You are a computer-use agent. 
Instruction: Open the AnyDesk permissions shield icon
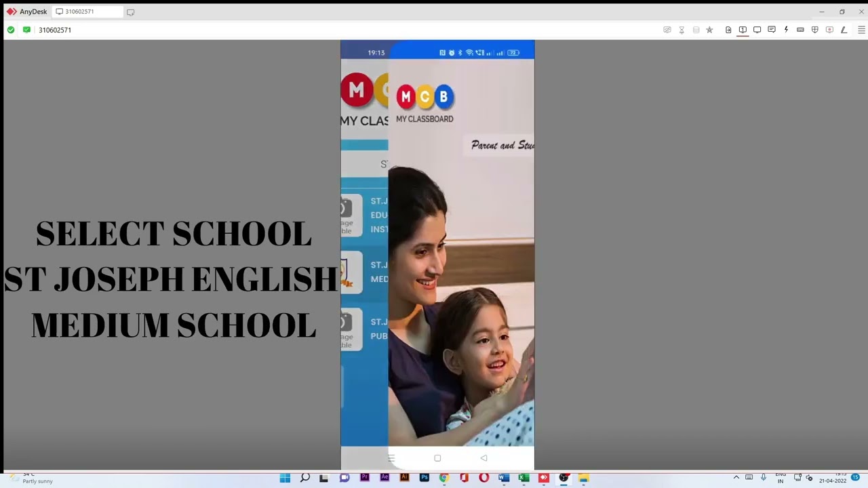click(x=815, y=30)
